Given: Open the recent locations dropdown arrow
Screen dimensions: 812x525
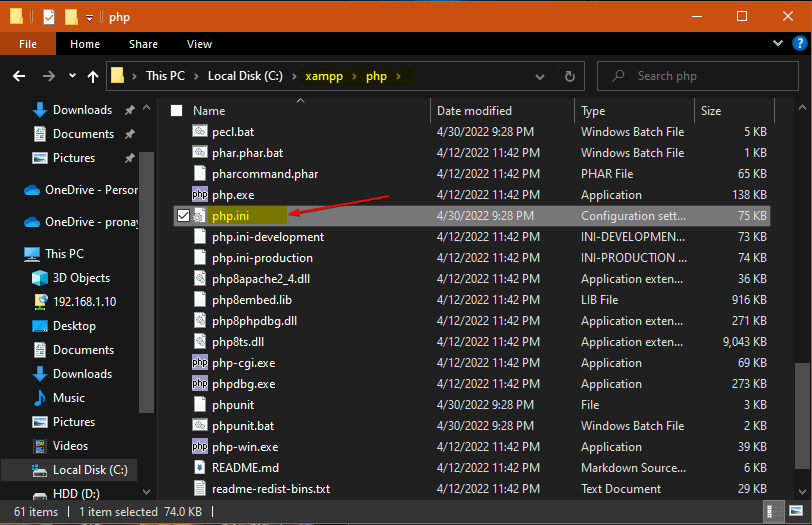Looking at the screenshot, I should coord(72,76).
